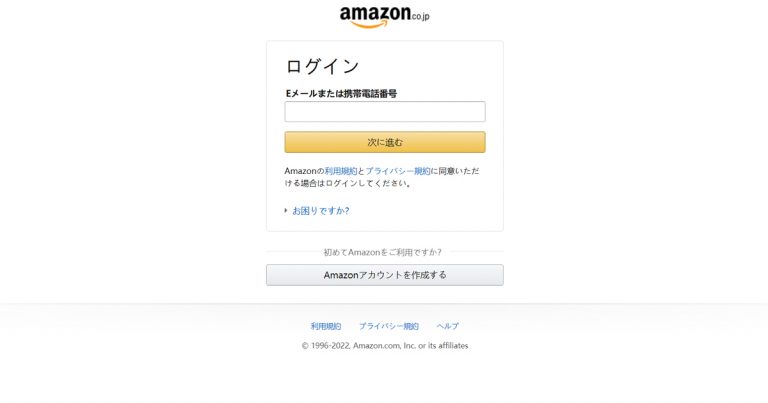Screen dimensions: 768x403
Task: Click Amazonアカウントを作成する button
Action: (384, 275)
